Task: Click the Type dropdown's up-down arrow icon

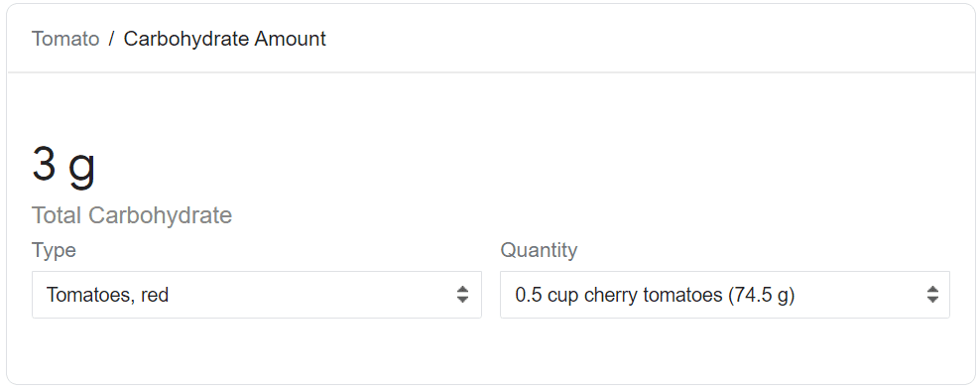Action: [462, 295]
